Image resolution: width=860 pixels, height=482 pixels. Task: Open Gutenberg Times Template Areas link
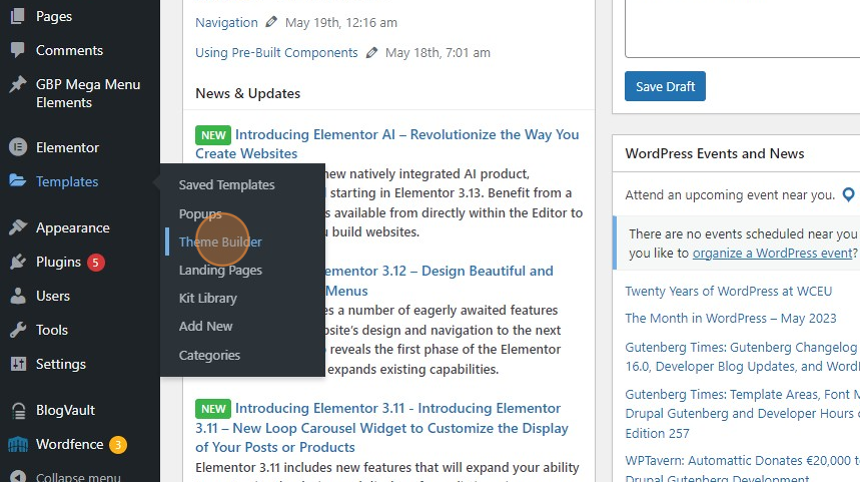742,413
